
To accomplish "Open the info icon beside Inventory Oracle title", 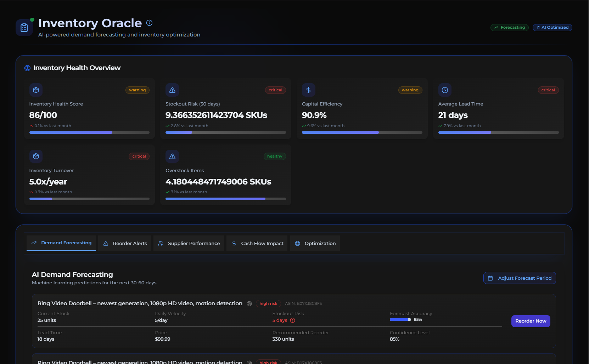I will 149,23.
